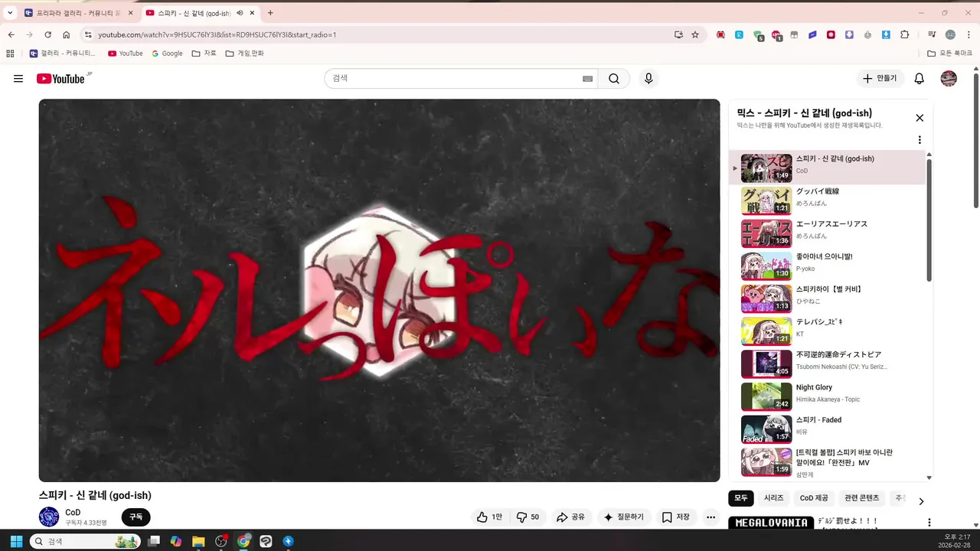The image size is (980, 551).
Task: Share the video with 공유 button
Action: pyautogui.click(x=570, y=517)
